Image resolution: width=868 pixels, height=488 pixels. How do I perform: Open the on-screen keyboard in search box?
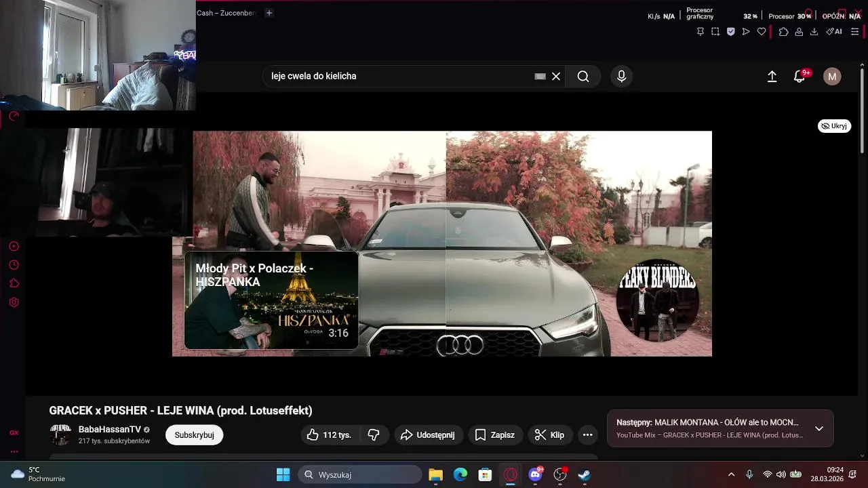coord(540,77)
